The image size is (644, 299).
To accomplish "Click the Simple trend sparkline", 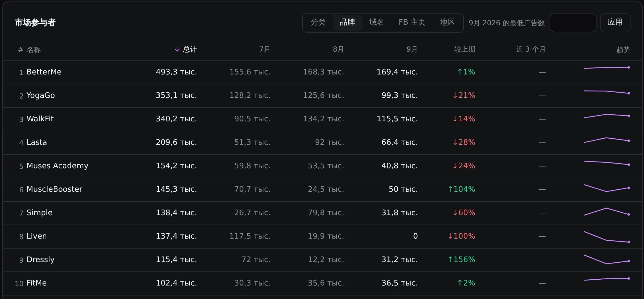I will tap(607, 212).
